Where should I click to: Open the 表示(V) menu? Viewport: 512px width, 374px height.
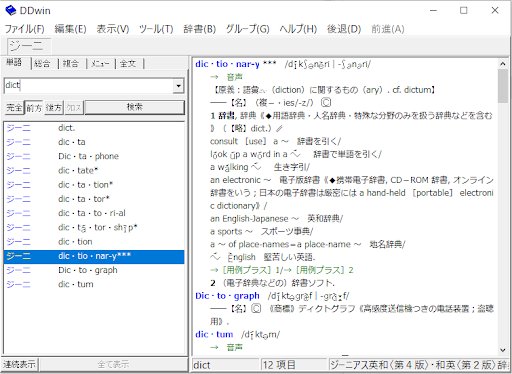tap(113, 29)
